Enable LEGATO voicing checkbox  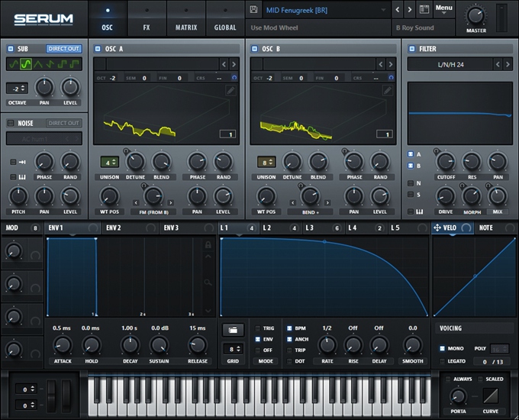442,361
